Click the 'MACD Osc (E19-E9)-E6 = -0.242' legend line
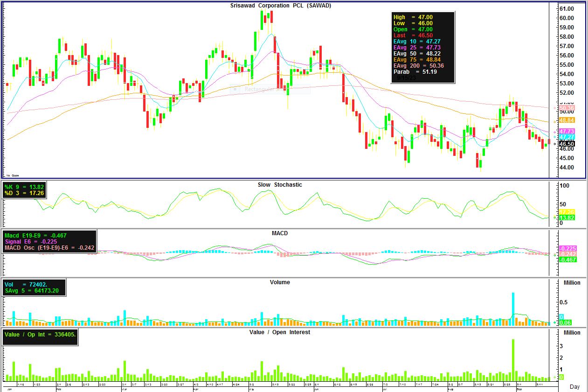The width and height of the screenshot is (588, 392). 48,248
